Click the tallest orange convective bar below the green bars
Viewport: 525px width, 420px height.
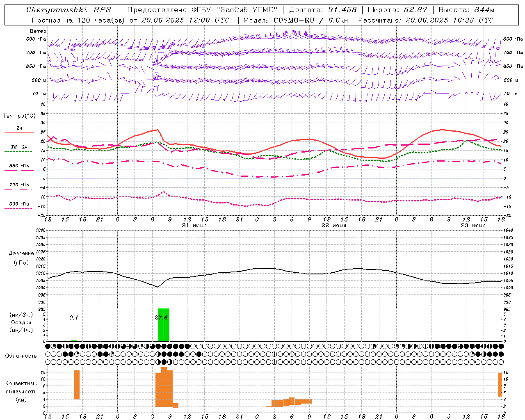point(164,387)
